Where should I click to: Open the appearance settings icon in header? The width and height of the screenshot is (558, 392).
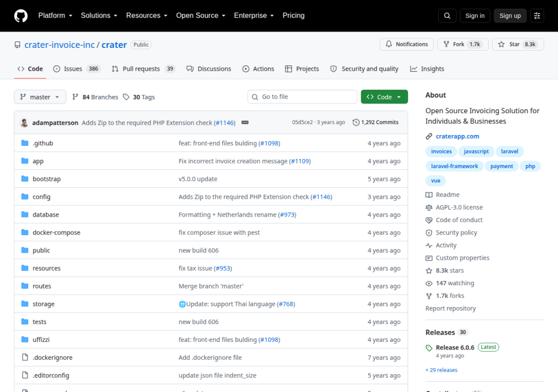coord(537,16)
